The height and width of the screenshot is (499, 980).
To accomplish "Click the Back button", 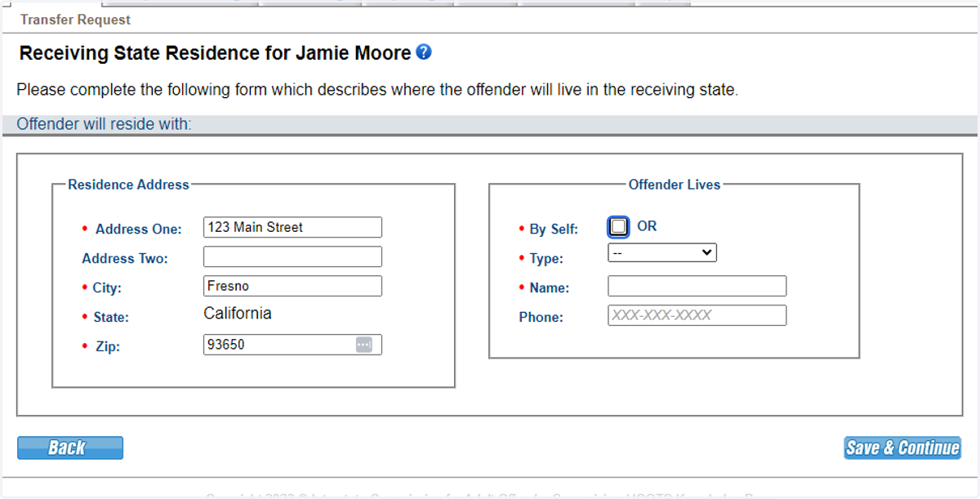I will [70, 448].
